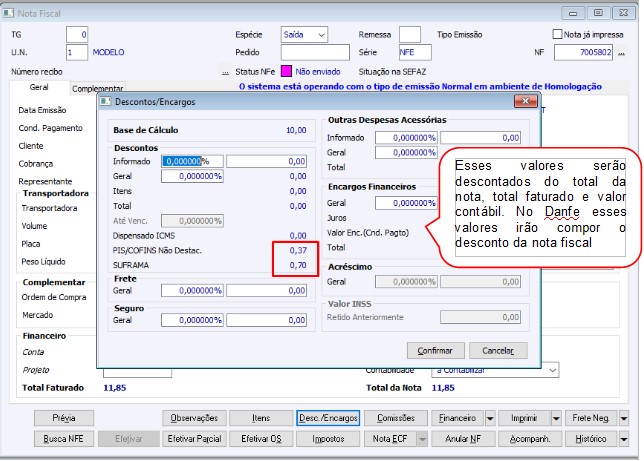Click the Total da Nota value 11,85
The height and width of the screenshot is (461, 644).
[x=443, y=388]
